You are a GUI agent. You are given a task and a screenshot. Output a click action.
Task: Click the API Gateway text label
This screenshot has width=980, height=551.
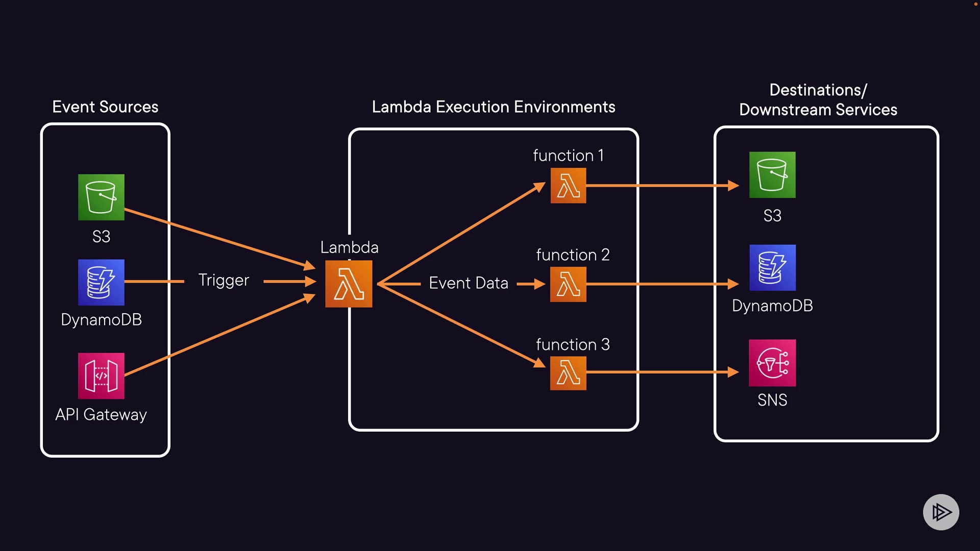101,415
